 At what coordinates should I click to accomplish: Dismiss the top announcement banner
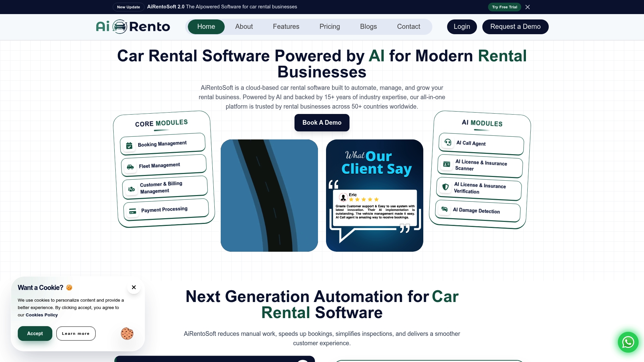[x=528, y=7]
